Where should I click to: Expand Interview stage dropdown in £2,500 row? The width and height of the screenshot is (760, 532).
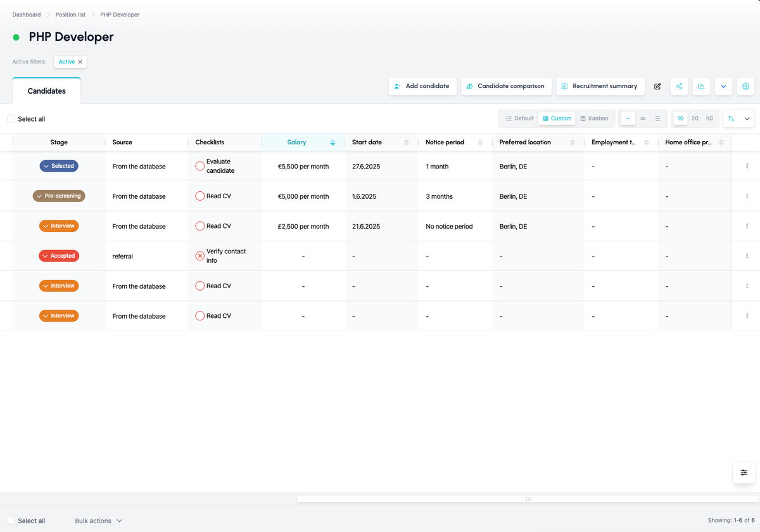tap(59, 226)
